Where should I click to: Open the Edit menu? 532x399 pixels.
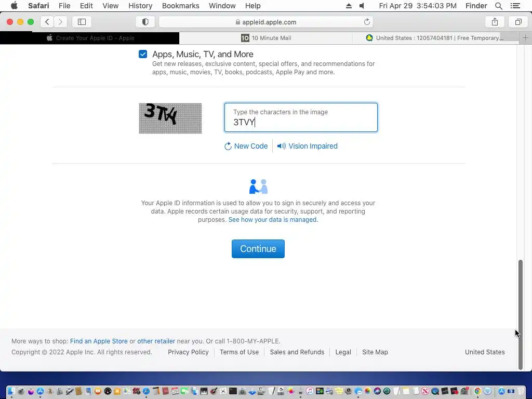pyautogui.click(x=86, y=6)
